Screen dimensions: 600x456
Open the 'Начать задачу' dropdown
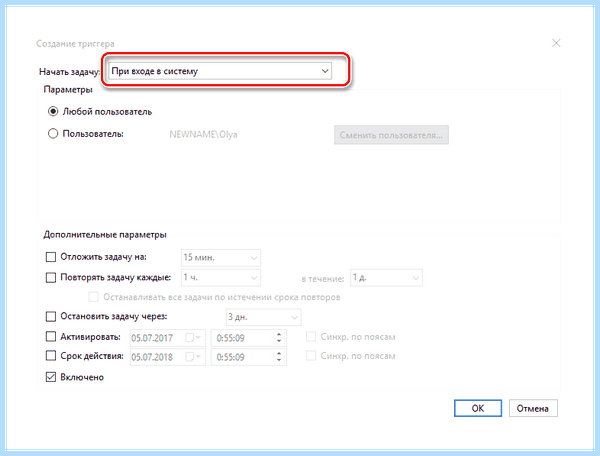point(220,71)
